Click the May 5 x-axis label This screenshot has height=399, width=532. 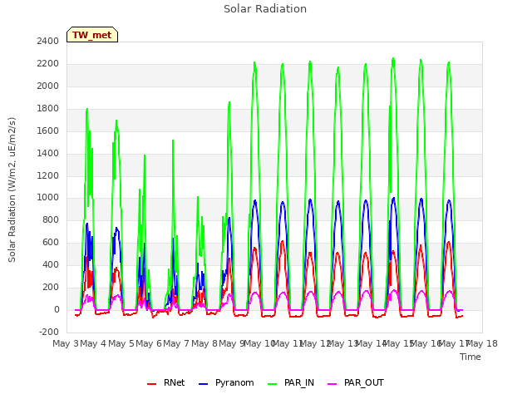click(121, 343)
